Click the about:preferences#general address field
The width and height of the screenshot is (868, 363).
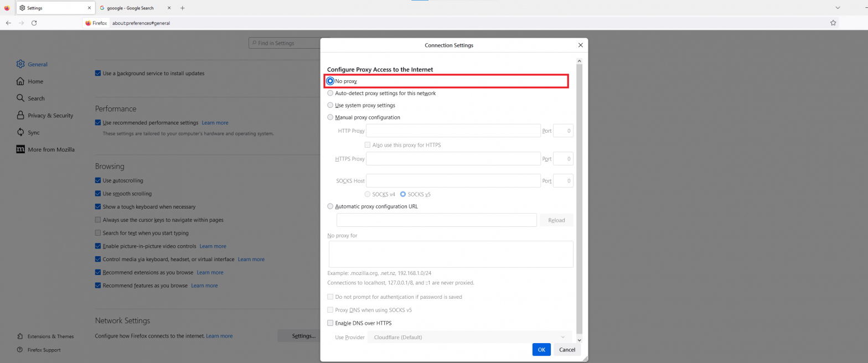pos(141,23)
